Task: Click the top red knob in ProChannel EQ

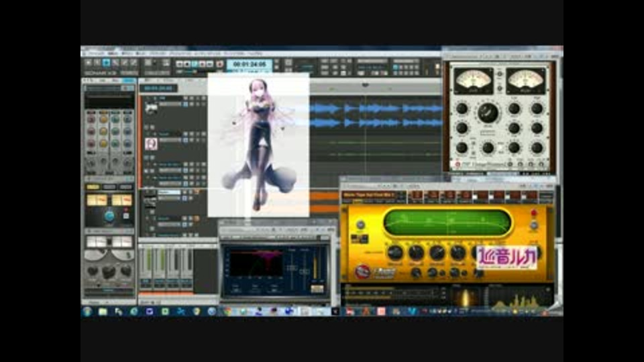Action: 91,119
